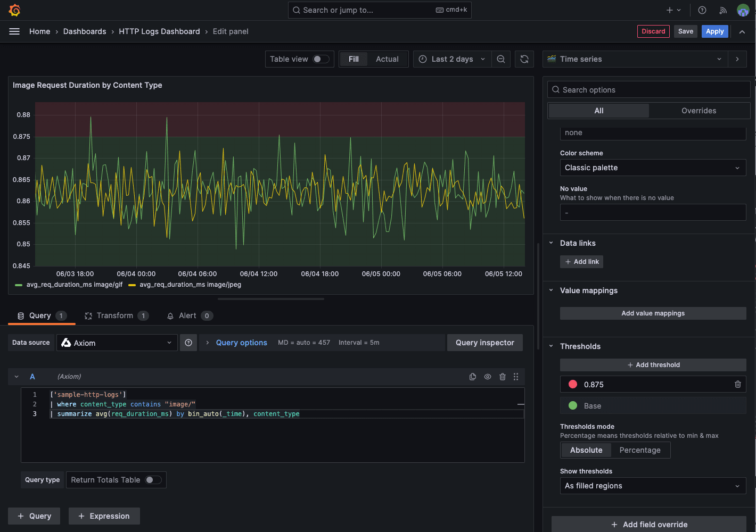The image size is (756, 532).
Task: Open the Last 2 days time picker
Action: [452, 59]
